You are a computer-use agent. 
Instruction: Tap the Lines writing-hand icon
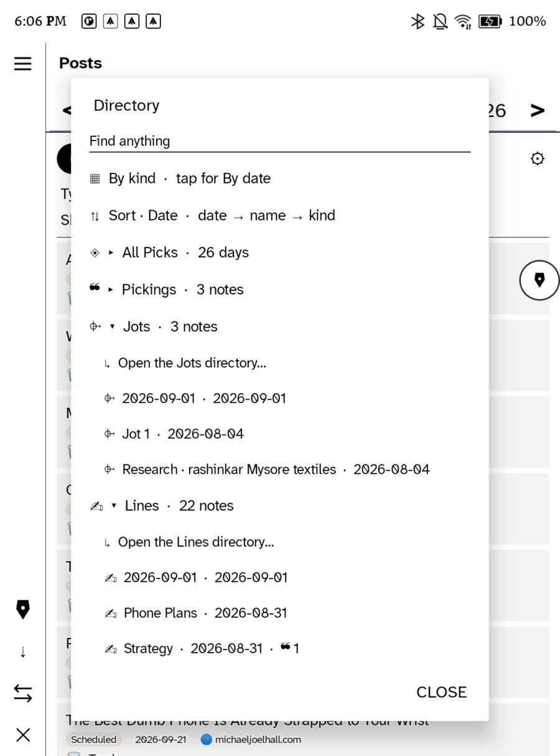[96, 506]
